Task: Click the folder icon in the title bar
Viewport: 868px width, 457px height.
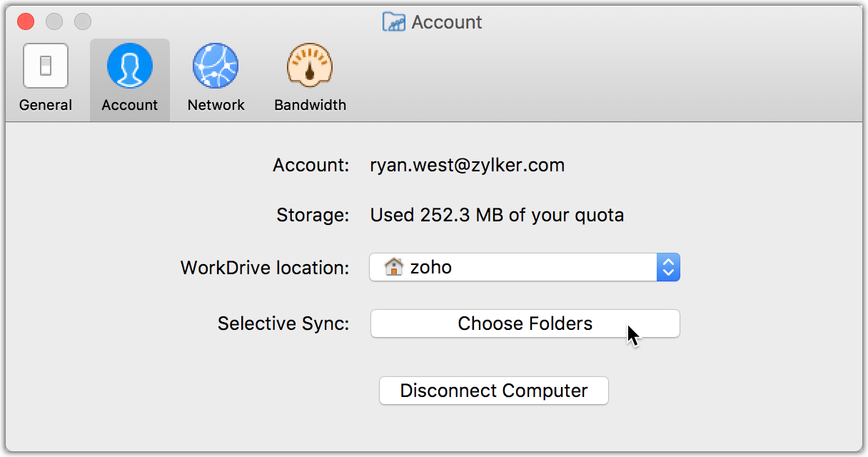Action: pos(394,22)
